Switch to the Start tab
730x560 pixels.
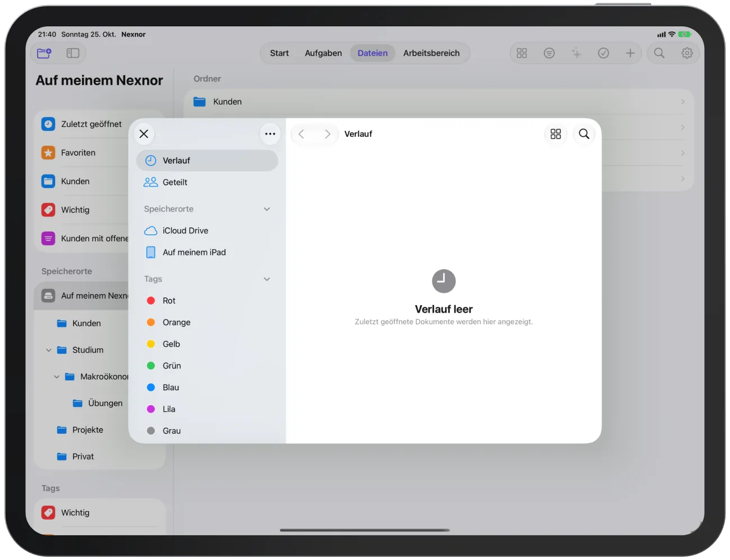pos(279,53)
